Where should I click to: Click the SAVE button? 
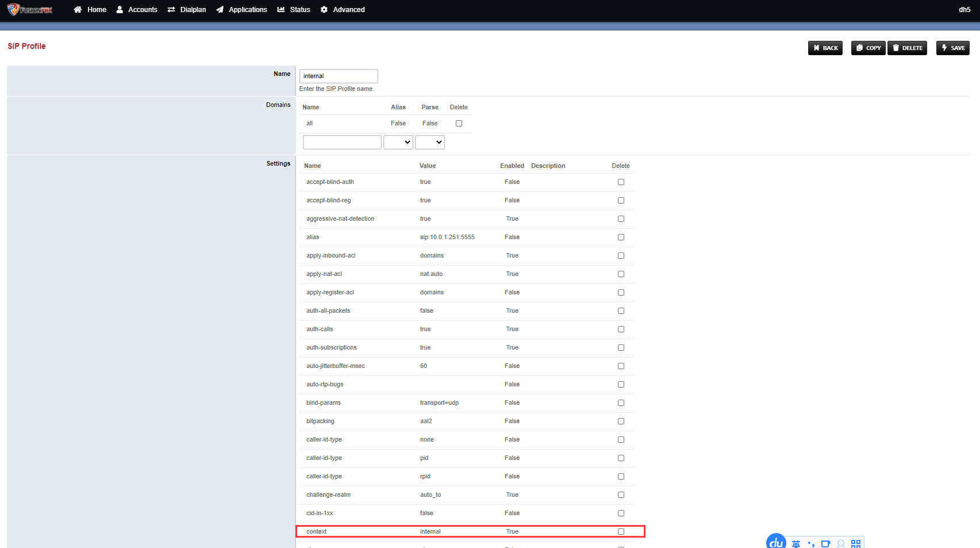point(953,48)
